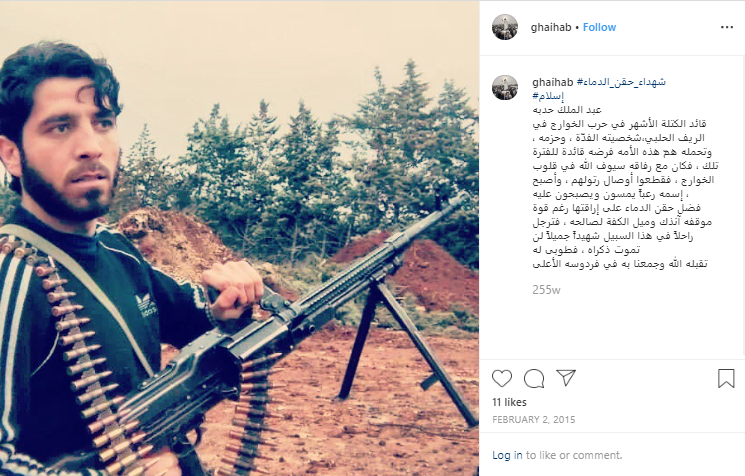The width and height of the screenshot is (745, 476).
Task: Click the main post photo
Action: 239,238
